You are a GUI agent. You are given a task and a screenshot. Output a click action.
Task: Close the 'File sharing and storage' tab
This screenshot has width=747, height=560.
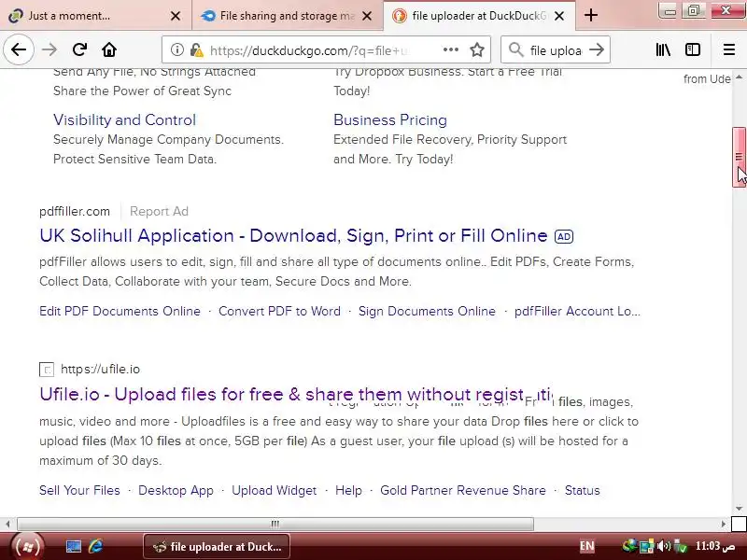[x=367, y=16]
